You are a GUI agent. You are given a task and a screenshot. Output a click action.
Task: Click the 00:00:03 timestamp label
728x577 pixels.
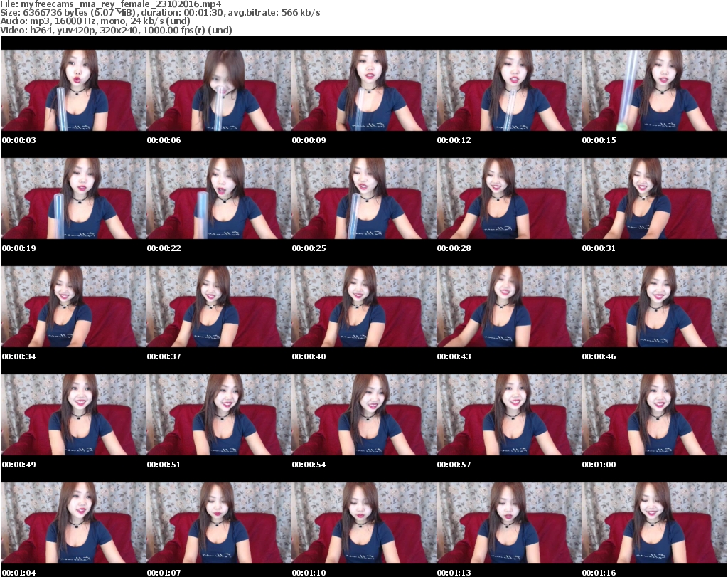(x=19, y=140)
